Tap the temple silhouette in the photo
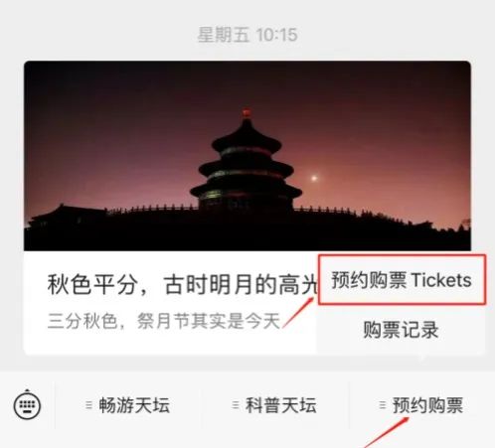The image size is (495, 448). (x=247, y=162)
